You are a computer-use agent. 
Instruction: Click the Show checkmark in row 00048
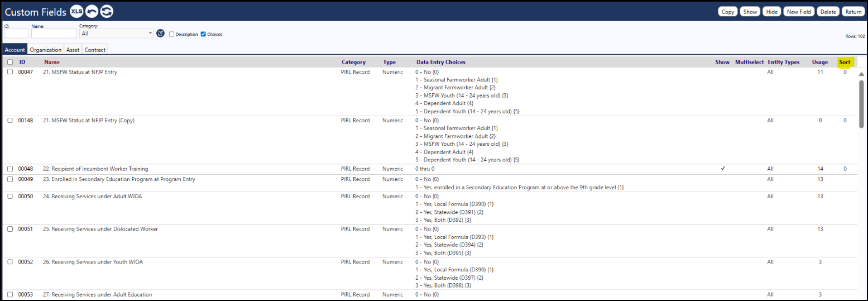coord(723,169)
